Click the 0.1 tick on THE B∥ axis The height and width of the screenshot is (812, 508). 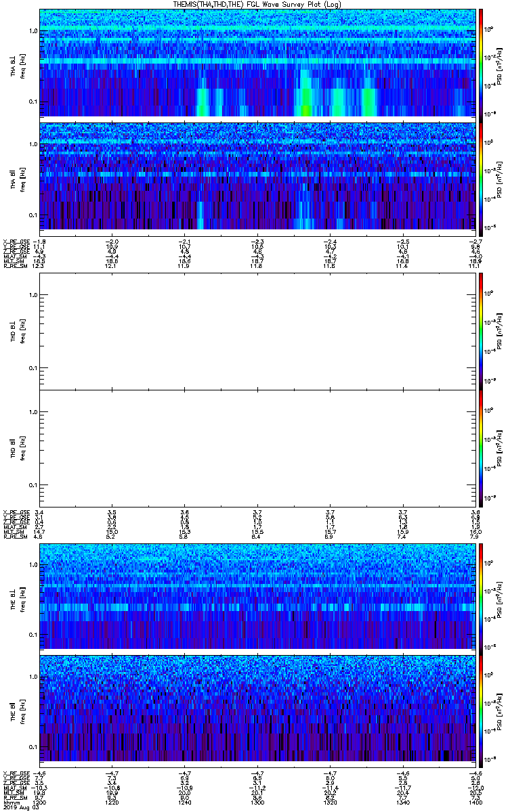pyautogui.click(x=33, y=746)
